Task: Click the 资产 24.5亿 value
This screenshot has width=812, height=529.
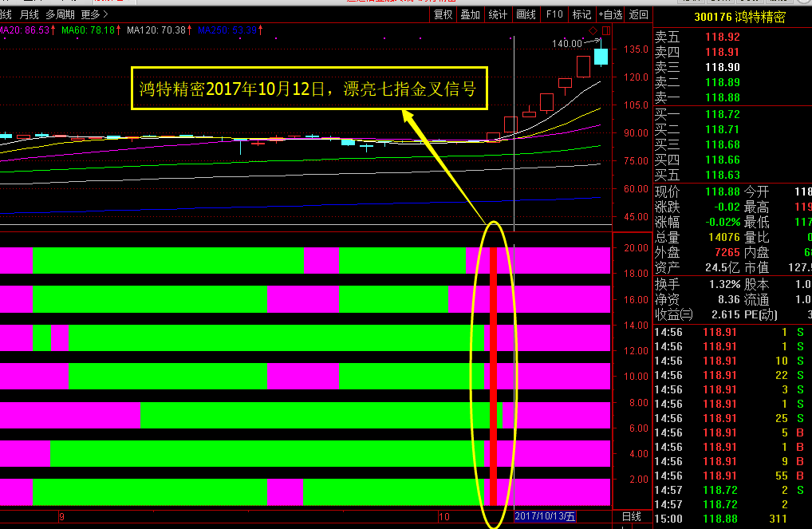Action: pyautogui.click(x=723, y=267)
